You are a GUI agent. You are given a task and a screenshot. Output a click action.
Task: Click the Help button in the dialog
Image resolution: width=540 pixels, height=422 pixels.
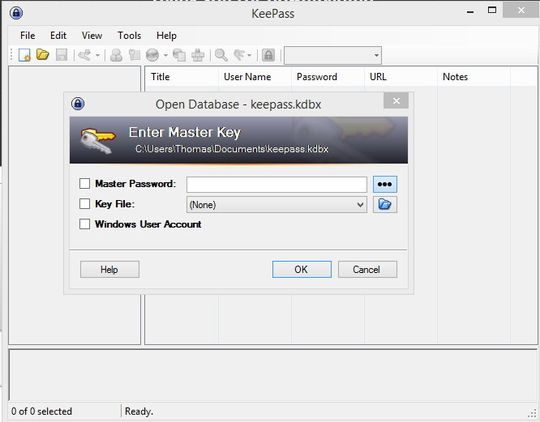click(x=110, y=269)
